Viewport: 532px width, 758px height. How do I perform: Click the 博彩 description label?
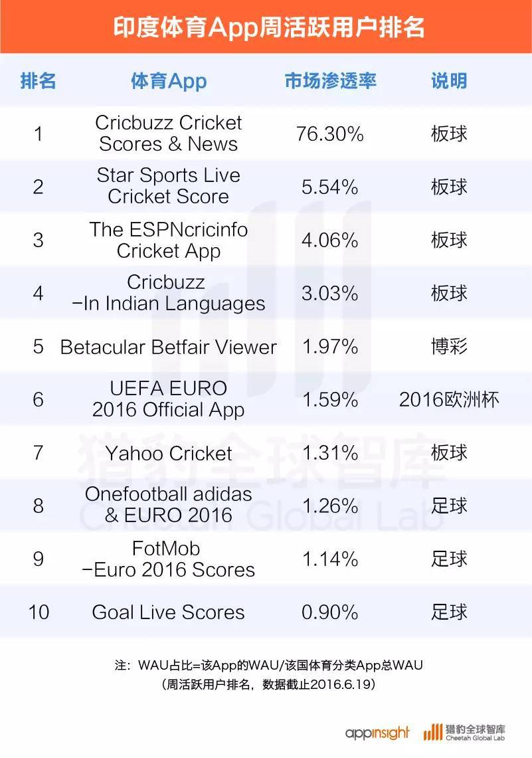point(449,347)
